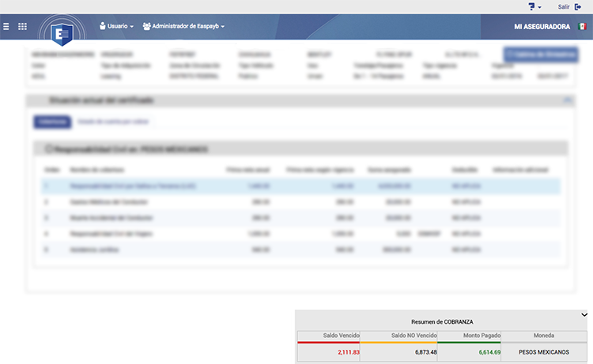
Task: Click Monto Pagado column header
Action: (x=469, y=336)
